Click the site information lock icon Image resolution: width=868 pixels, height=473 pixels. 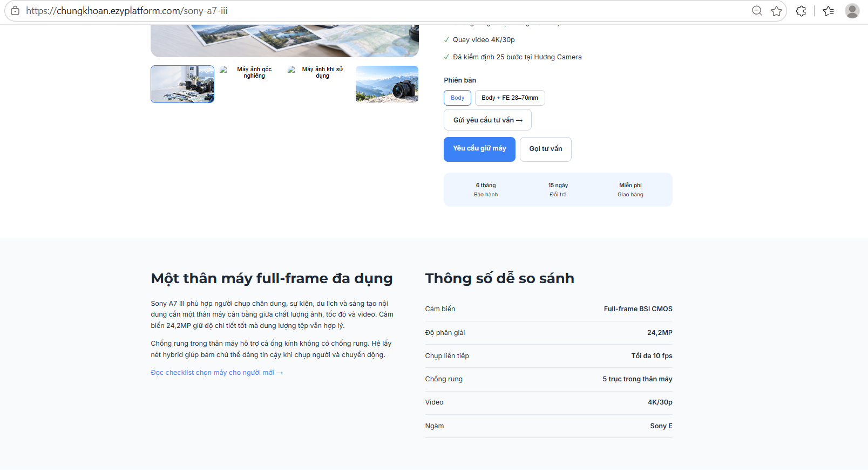click(15, 11)
